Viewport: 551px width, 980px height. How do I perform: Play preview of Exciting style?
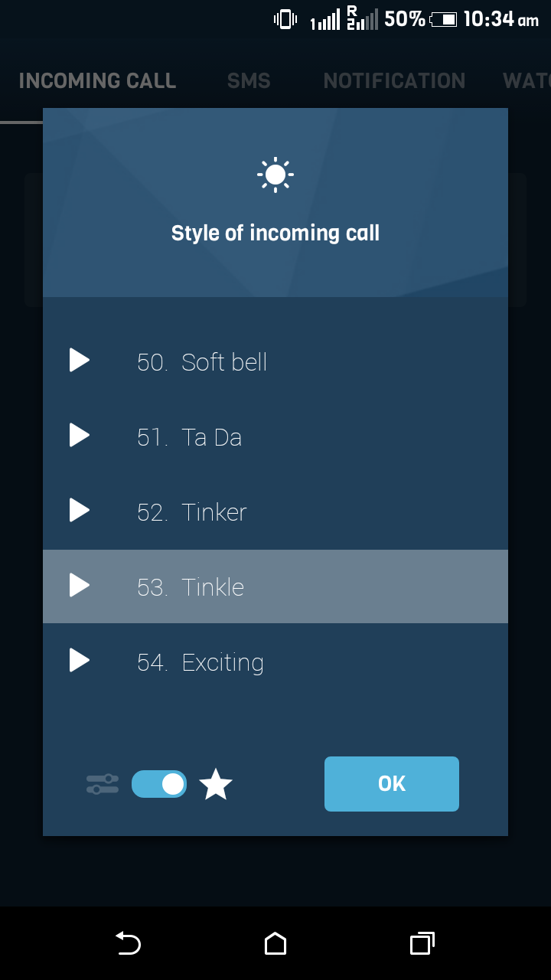point(80,660)
